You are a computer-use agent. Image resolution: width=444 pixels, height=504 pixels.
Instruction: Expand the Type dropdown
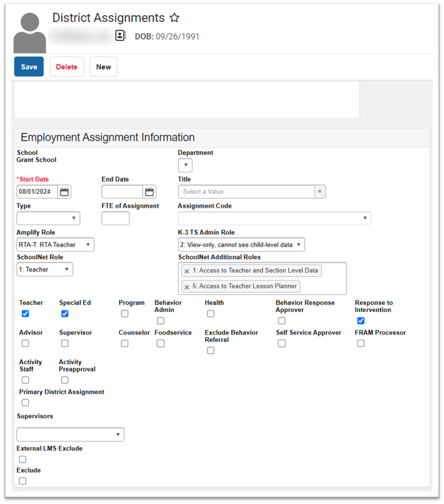click(48, 218)
